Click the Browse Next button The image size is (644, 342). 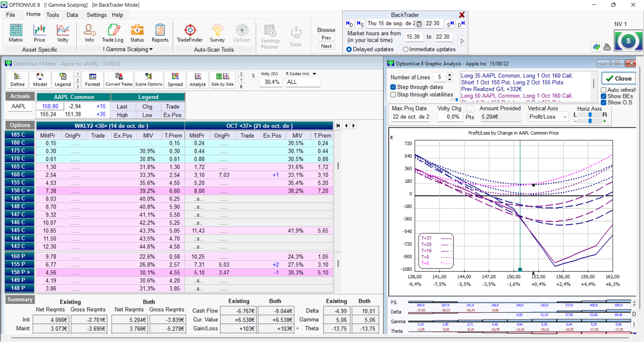pyautogui.click(x=326, y=46)
